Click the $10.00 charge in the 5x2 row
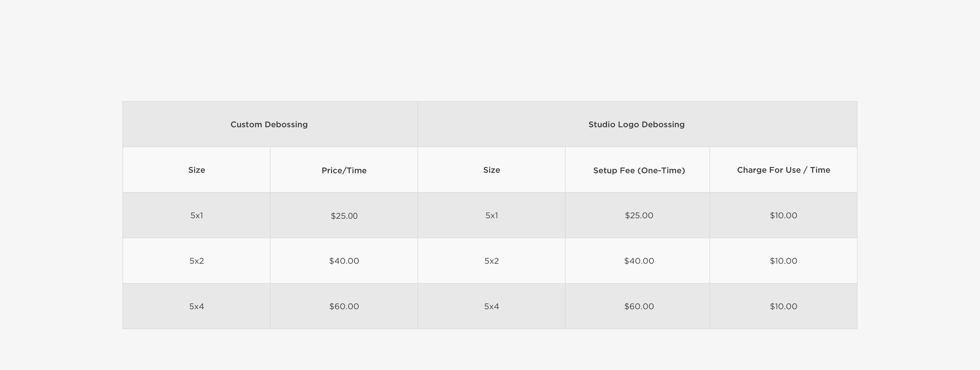The image size is (980, 370). pos(783,261)
